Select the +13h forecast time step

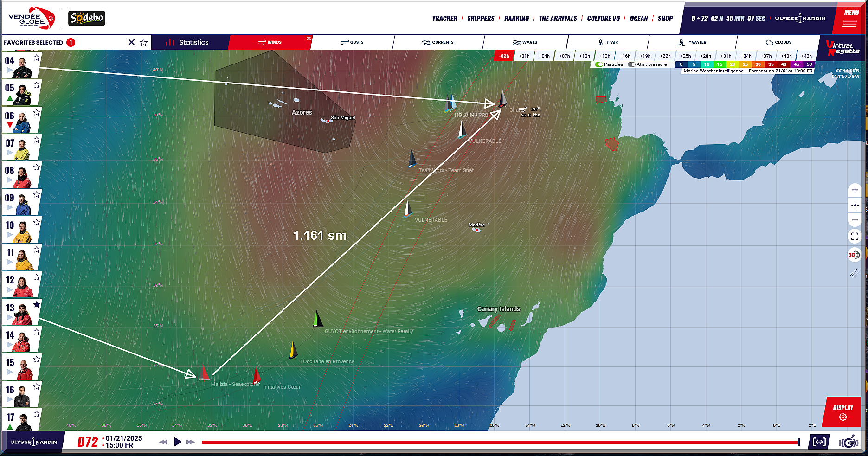(x=604, y=56)
